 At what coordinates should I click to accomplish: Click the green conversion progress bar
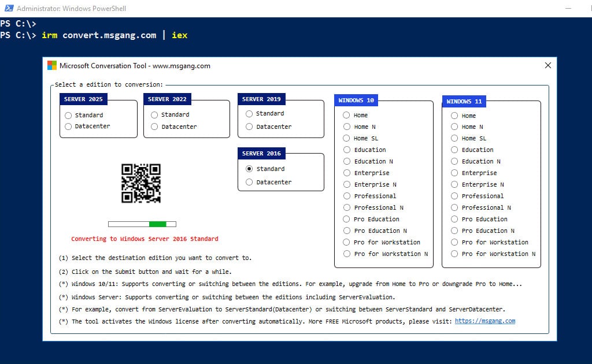[142, 224]
